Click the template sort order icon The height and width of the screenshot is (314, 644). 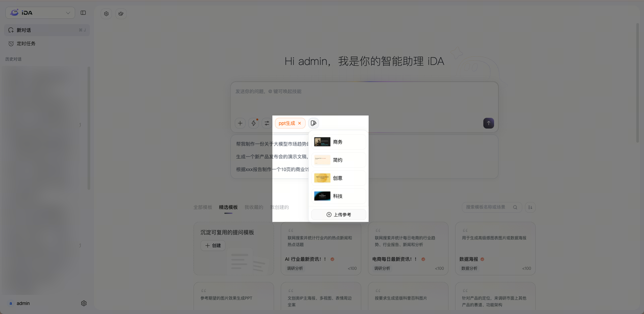point(530,207)
